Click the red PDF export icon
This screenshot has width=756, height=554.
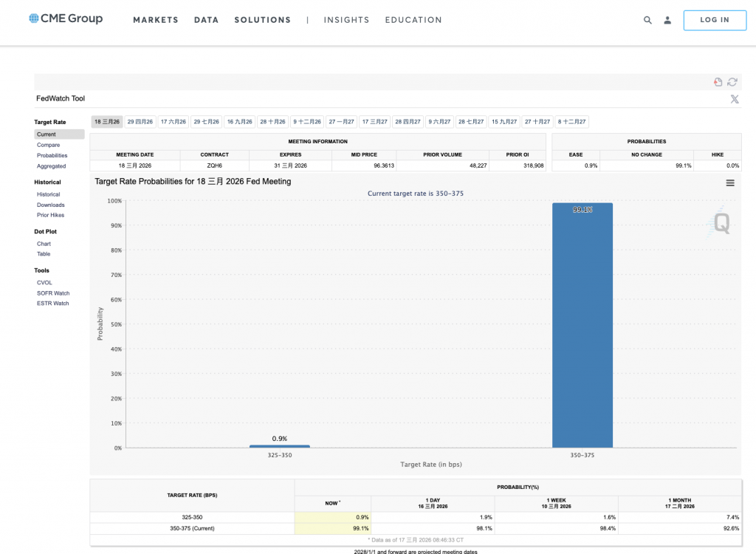tap(718, 82)
